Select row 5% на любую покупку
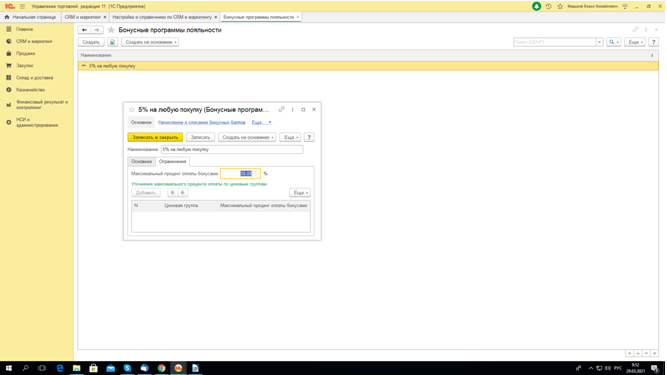 pos(368,66)
